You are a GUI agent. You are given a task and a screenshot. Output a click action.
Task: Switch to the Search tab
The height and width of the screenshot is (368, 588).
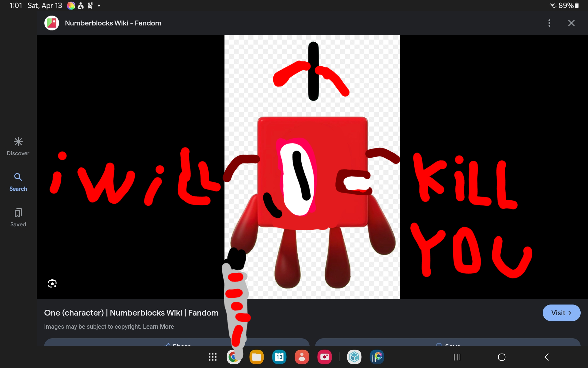coord(18,182)
